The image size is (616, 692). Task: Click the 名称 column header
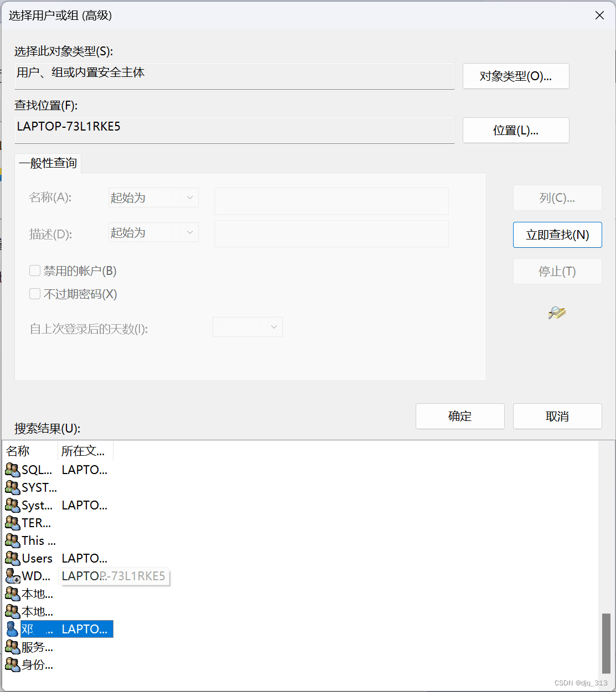(30, 451)
